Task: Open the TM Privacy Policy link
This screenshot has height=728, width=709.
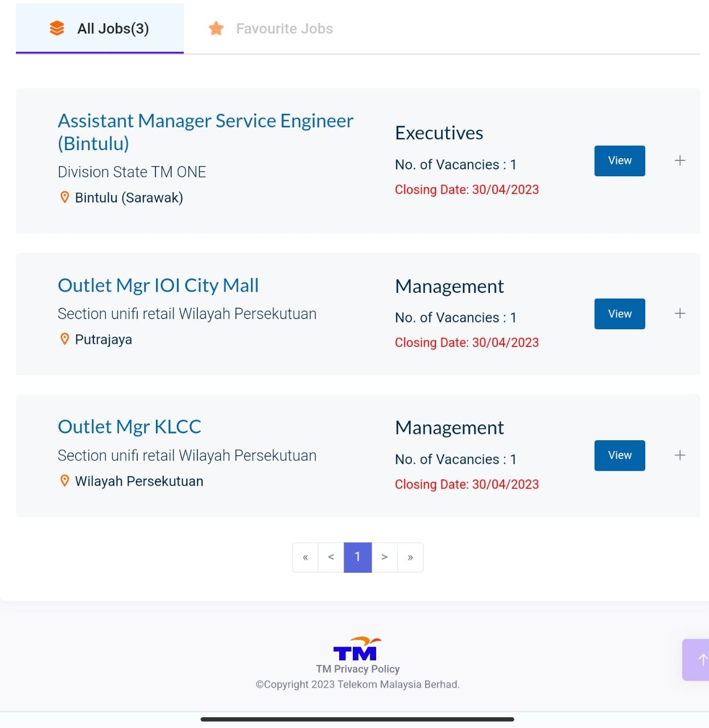Action: click(358, 669)
